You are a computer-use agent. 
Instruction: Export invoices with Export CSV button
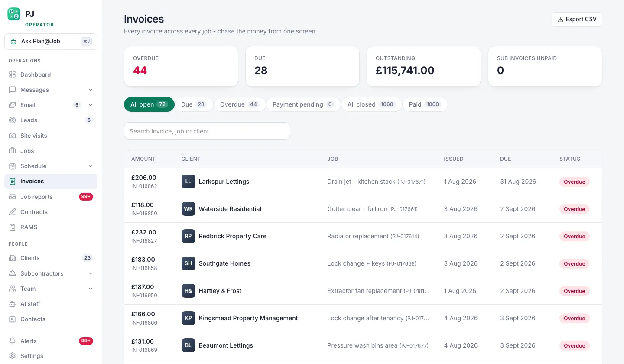577,19
